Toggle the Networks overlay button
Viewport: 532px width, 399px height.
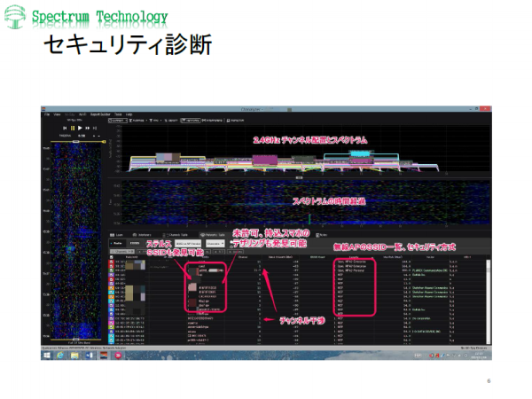191,121
